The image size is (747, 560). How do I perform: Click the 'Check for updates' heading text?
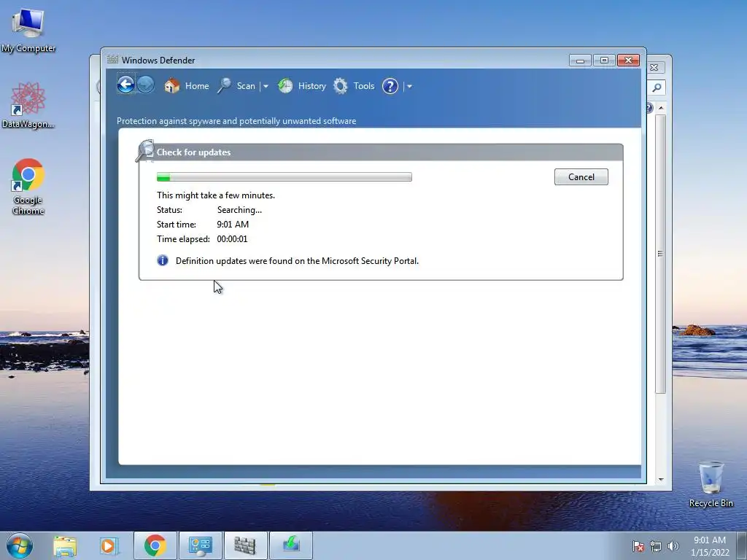(x=193, y=152)
